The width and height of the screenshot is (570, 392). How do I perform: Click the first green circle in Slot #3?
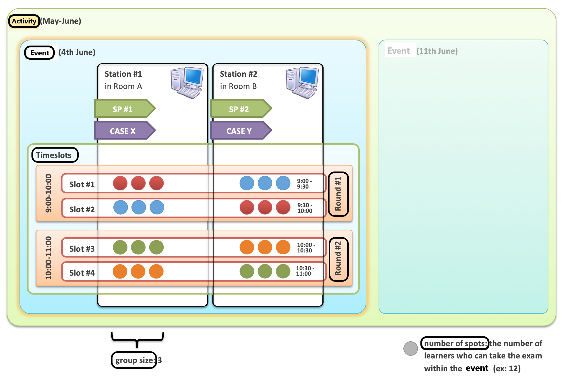click(120, 247)
